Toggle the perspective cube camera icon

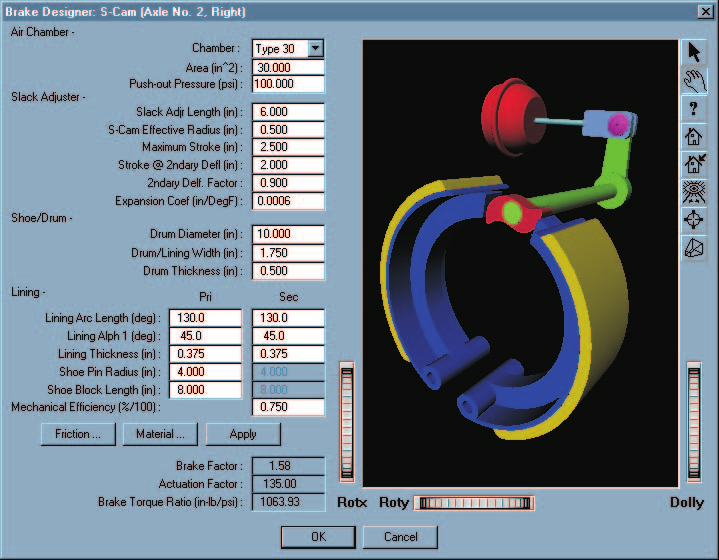click(694, 248)
